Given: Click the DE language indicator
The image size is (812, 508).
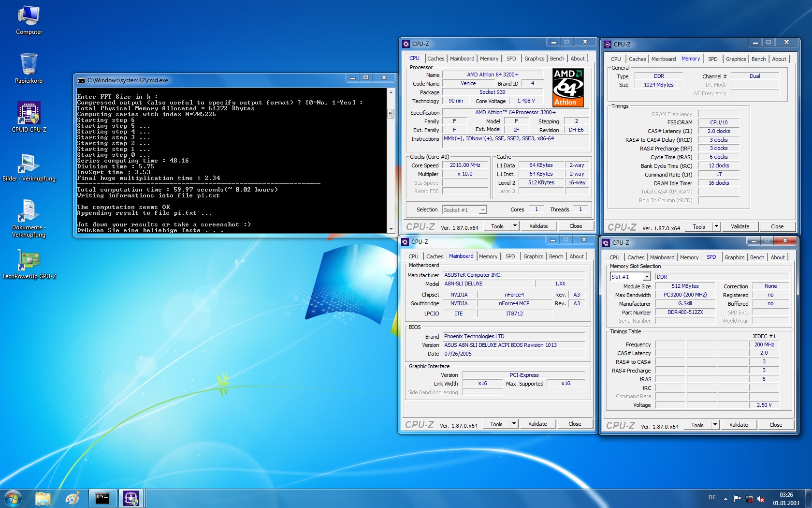Looking at the screenshot, I should pyautogui.click(x=712, y=497).
